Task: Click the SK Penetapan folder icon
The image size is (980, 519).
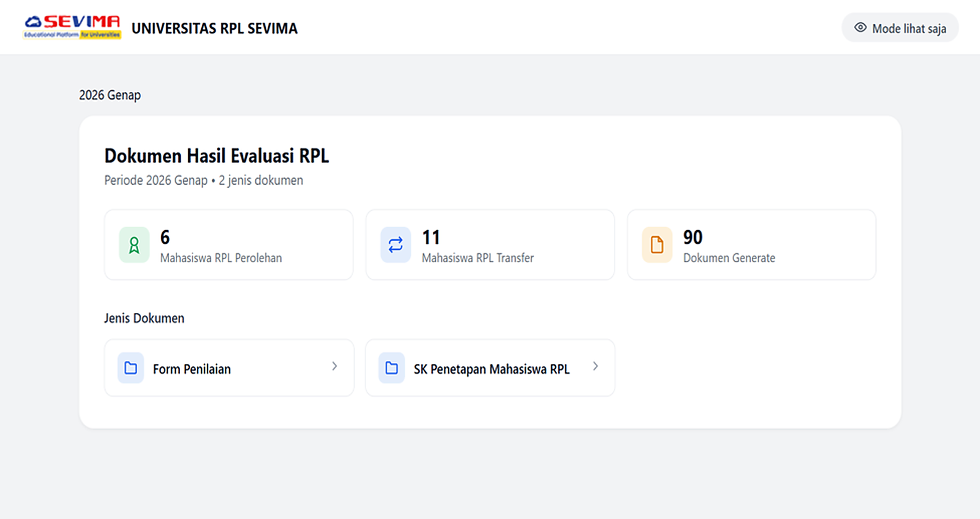Action: click(x=391, y=368)
